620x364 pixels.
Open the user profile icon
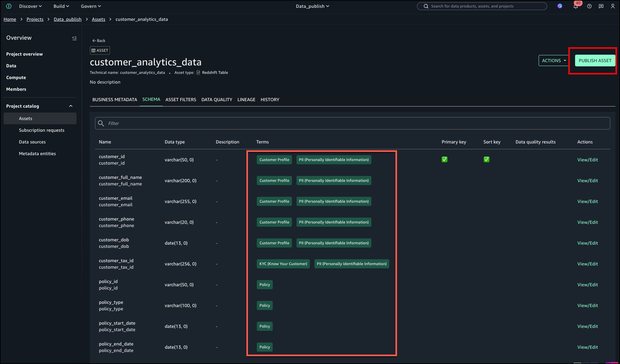pos(613,6)
